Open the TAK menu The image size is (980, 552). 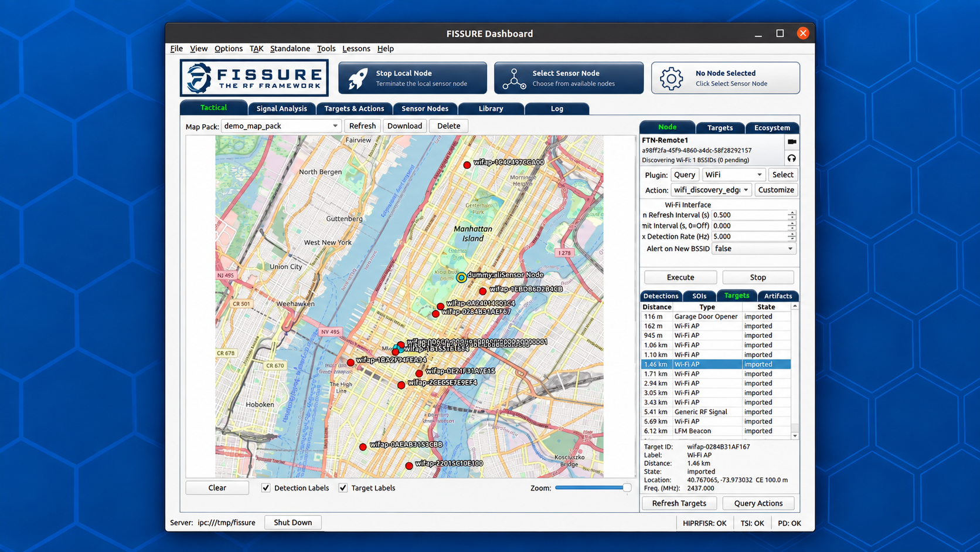pos(256,49)
